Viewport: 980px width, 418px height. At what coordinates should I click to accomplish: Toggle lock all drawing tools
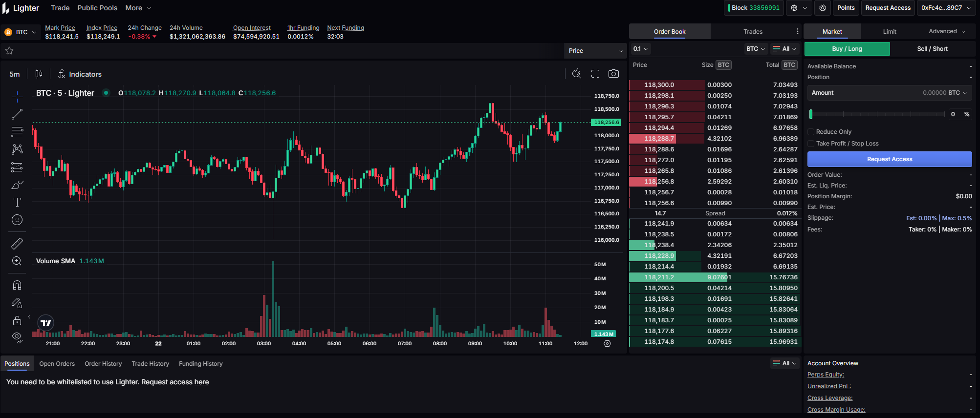click(x=17, y=321)
